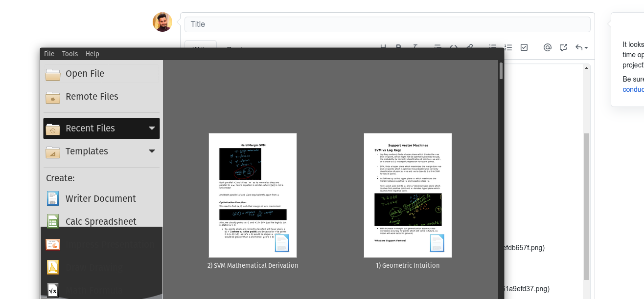Create a new Impress Presentation
644x299 pixels.
[x=101, y=245]
